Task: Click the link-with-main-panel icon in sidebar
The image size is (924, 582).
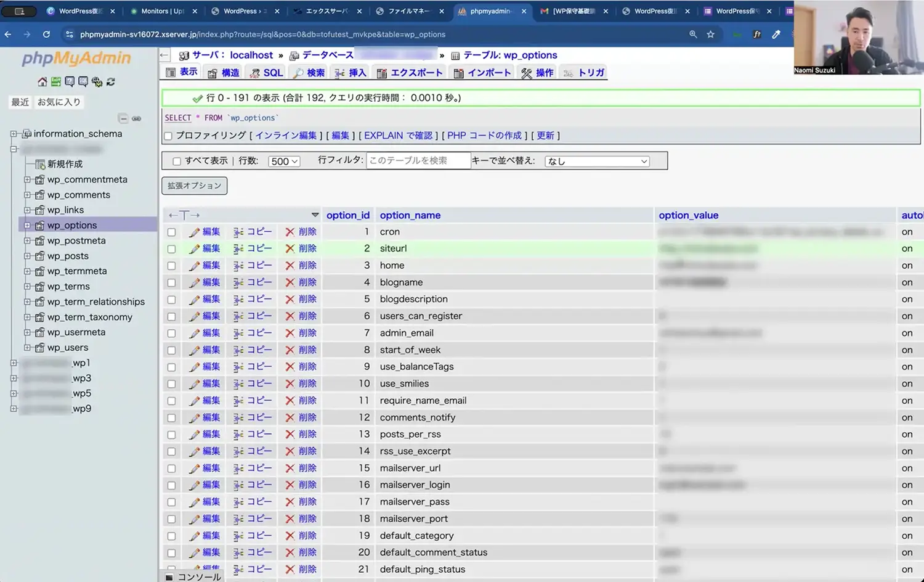Action: click(x=137, y=118)
